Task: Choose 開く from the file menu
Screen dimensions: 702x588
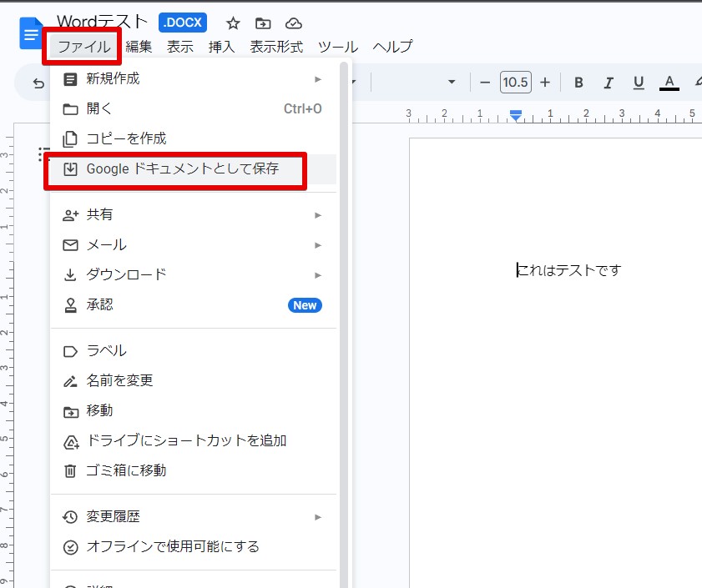Action: coord(193,108)
